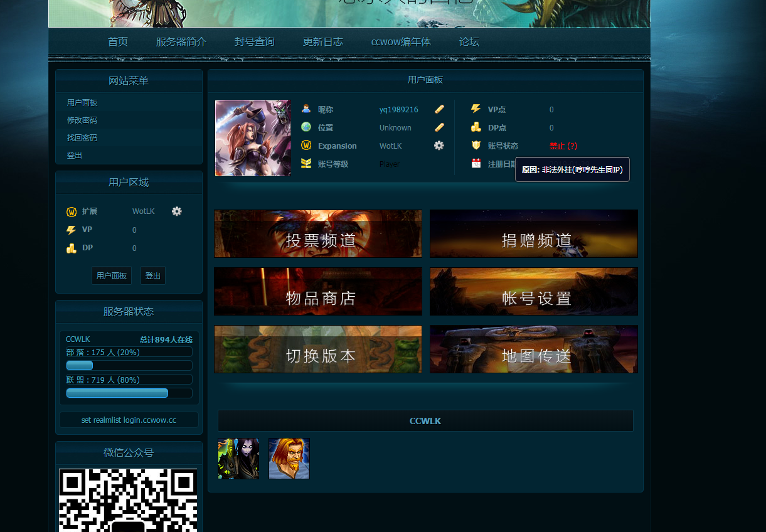This screenshot has height=532, width=766.
Task: Click the pencil icon beside 昵称 nickname
Action: click(x=439, y=109)
